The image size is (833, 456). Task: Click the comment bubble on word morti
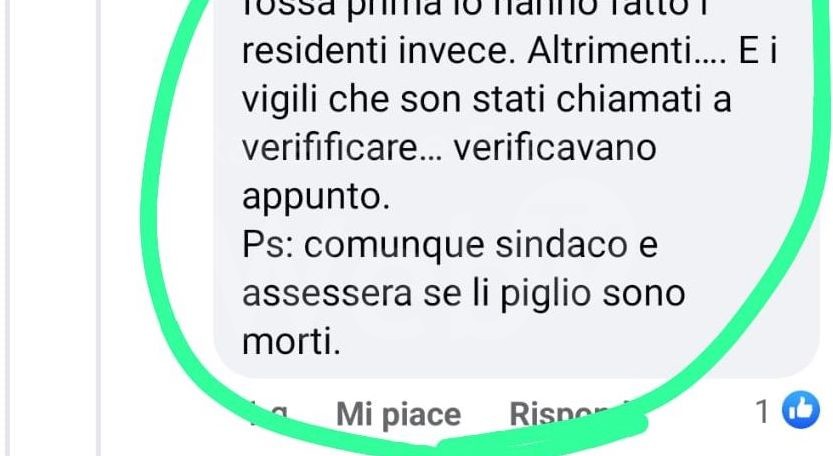pyautogui.click(x=291, y=341)
